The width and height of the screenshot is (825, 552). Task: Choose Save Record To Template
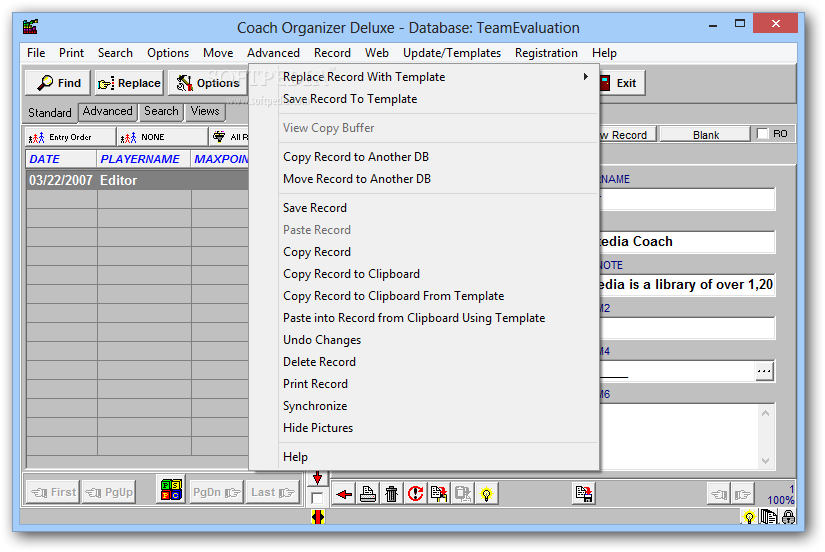[x=350, y=99]
